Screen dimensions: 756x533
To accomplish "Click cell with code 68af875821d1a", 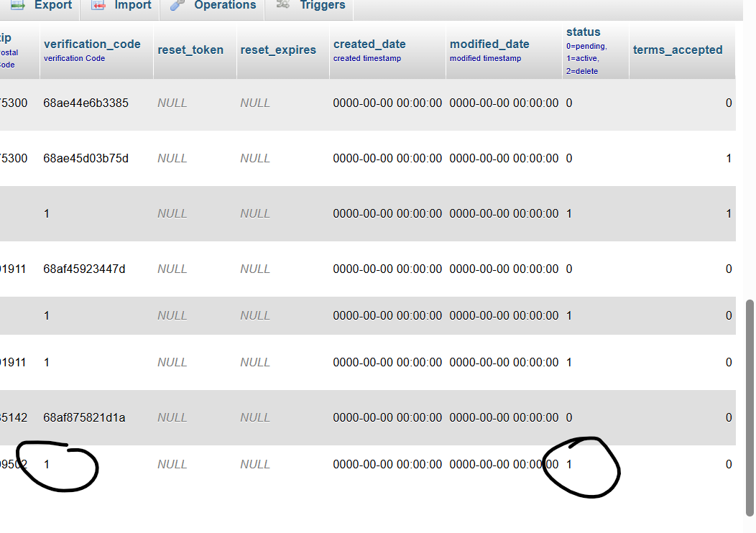I will tap(84, 418).
